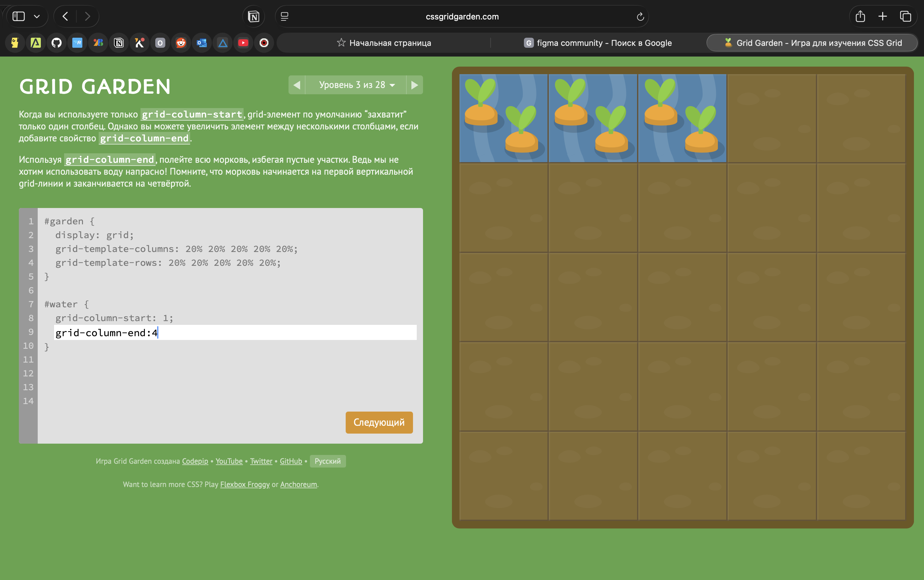Open the level selector 'Уровень 3 из 28'
The image size is (924, 580).
click(356, 85)
